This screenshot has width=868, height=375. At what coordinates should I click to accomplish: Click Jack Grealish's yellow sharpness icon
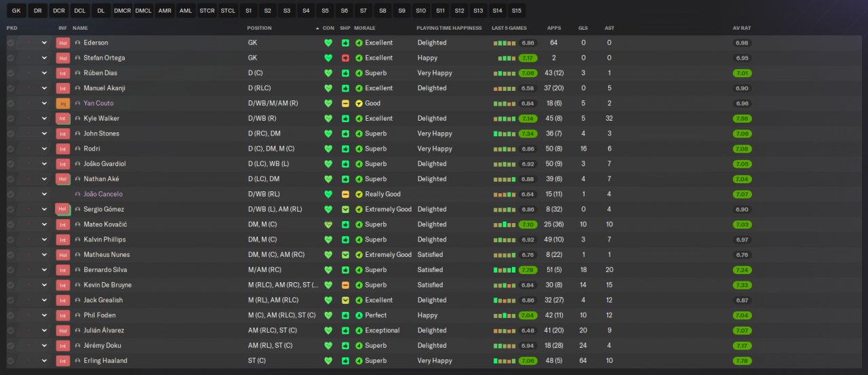pos(345,300)
